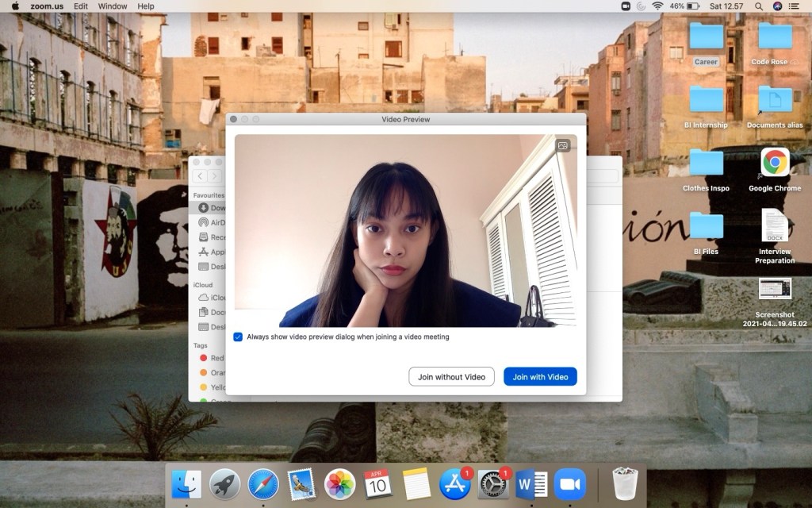Open the Photos app in the Dock
The image size is (812, 508).
pos(340,483)
